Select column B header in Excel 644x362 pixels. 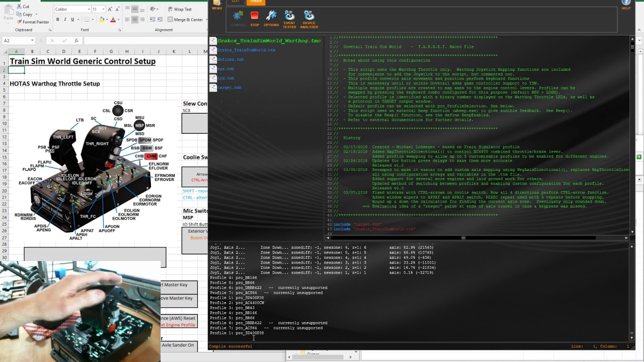coord(32,51)
